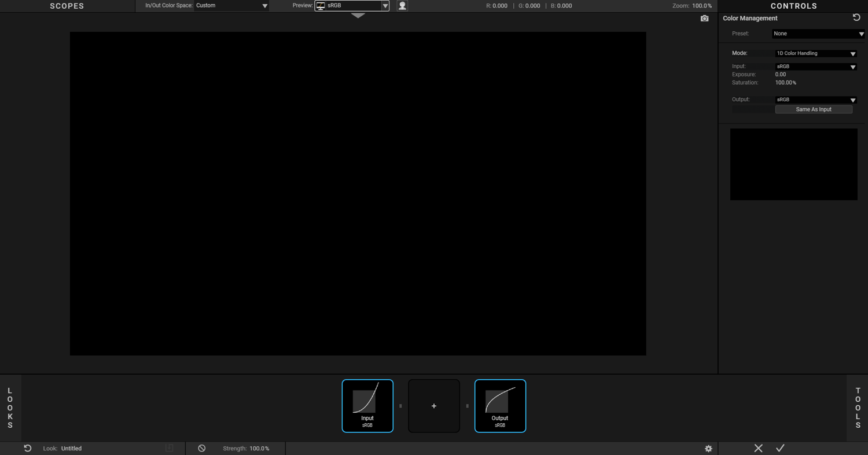868x455 pixels.
Task: Open the Mode dropdown set to 1D Color Handling
Action: point(816,53)
